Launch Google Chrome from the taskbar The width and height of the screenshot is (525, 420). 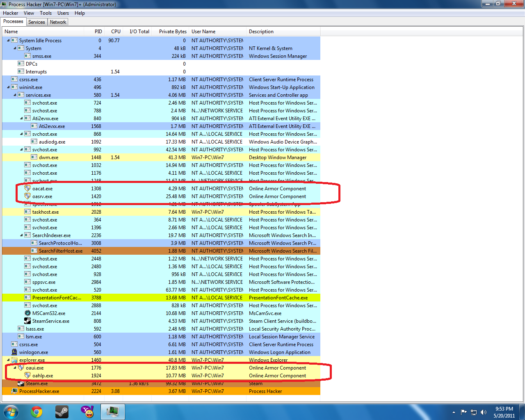point(37,412)
